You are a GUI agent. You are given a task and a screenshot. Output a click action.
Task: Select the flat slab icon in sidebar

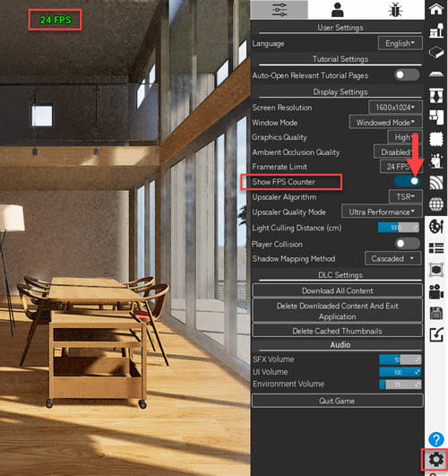pos(436,52)
